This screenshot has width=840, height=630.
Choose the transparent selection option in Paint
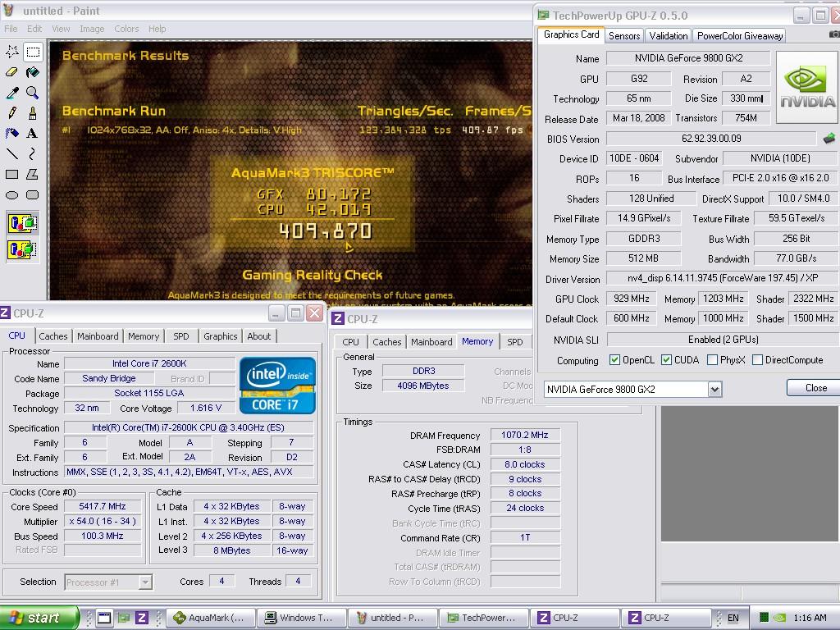click(x=22, y=249)
